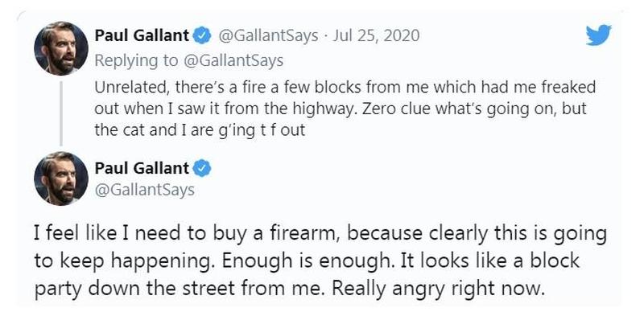Click the gray 'Replying to' label
The height and width of the screenshot is (312, 644).
[x=137, y=61]
